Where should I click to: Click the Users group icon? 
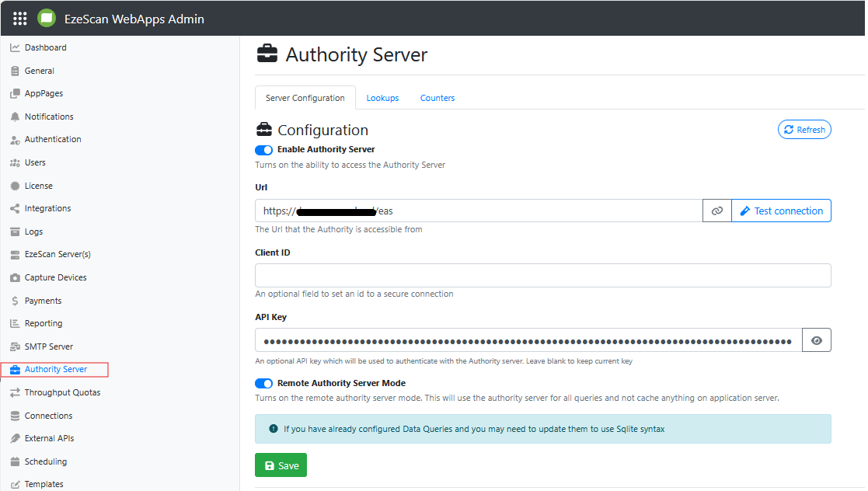[x=15, y=162]
